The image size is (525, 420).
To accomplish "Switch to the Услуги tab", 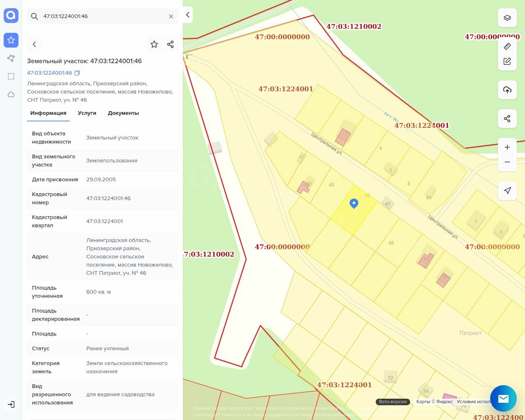I will pos(87,113).
